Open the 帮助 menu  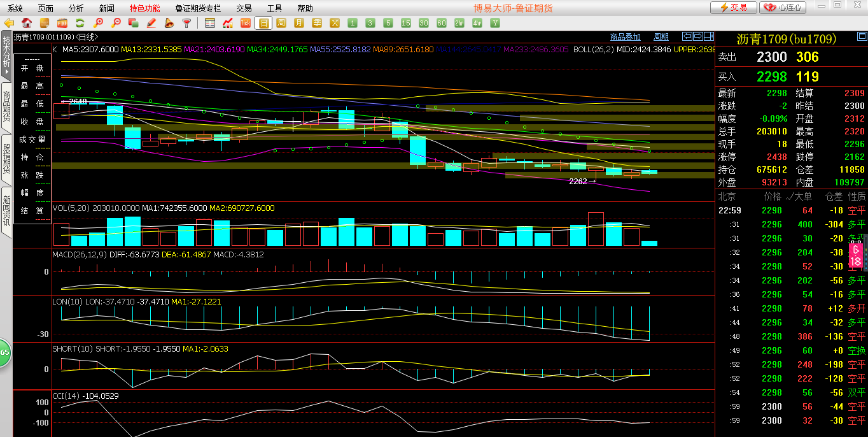pos(305,8)
